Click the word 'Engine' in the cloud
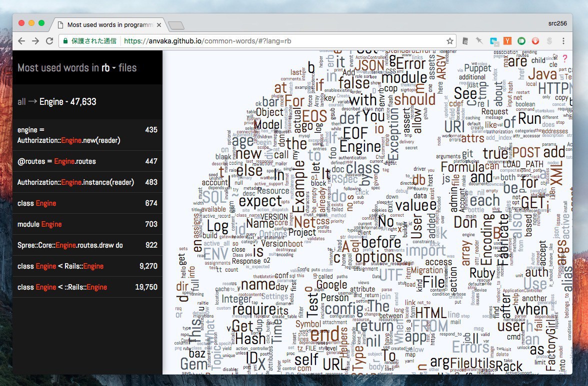The height and width of the screenshot is (386, 588). click(360, 147)
